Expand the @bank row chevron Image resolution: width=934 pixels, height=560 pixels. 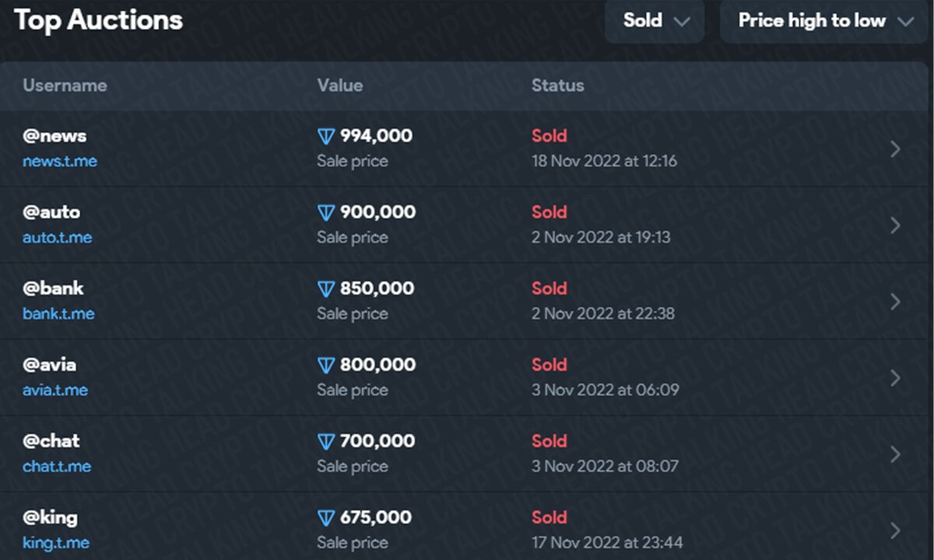click(x=895, y=301)
